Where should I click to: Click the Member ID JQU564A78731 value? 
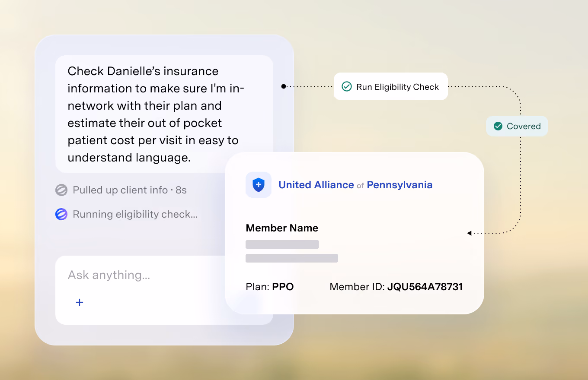coord(425,287)
